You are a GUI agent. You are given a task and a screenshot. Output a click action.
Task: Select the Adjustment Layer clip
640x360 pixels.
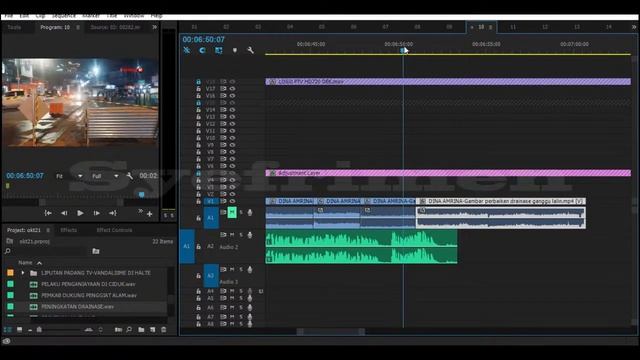coord(448,173)
